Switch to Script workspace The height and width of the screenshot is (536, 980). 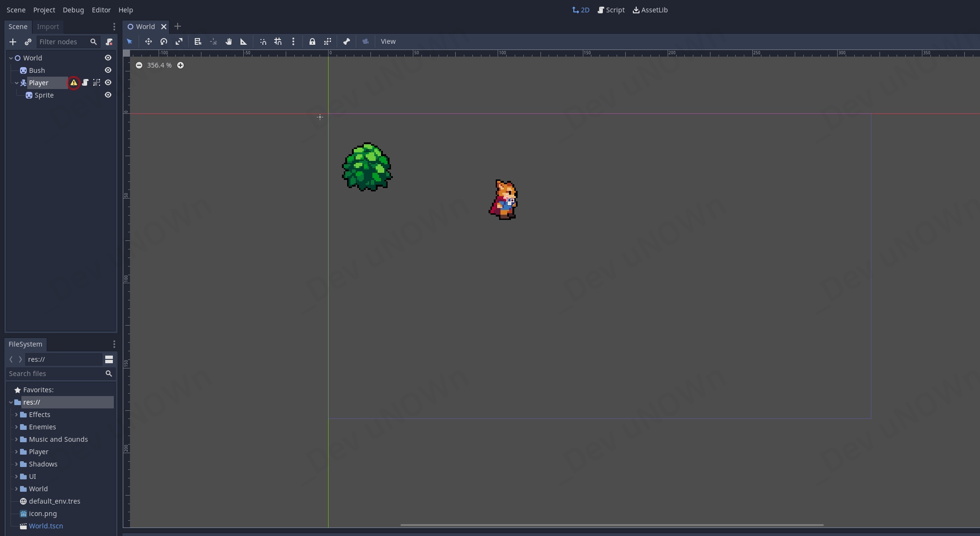(x=611, y=10)
